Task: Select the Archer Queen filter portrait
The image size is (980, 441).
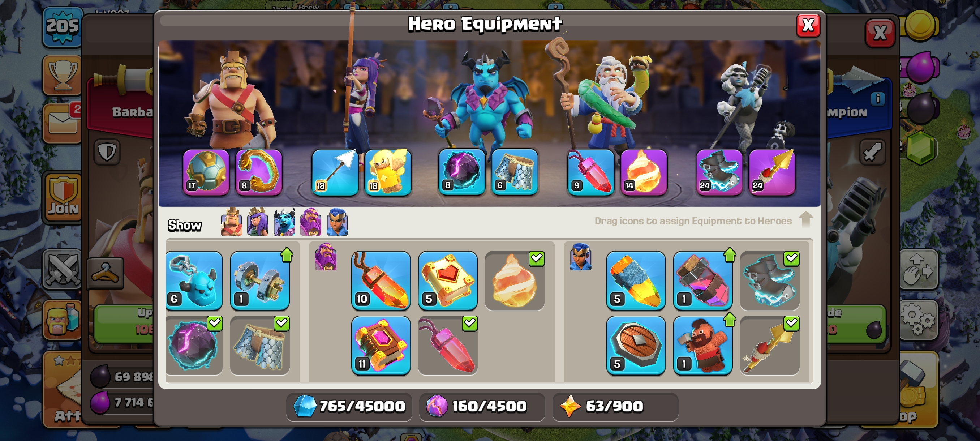Action: click(258, 222)
